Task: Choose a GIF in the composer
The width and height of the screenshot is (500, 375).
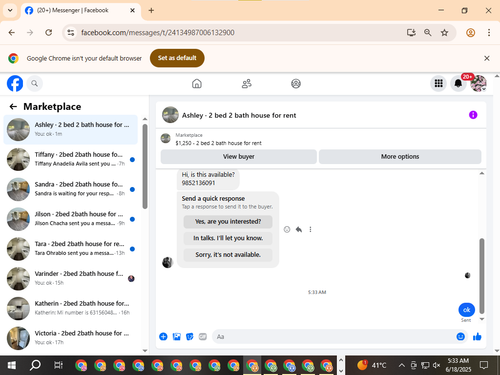Action: click(x=203, y=337)
